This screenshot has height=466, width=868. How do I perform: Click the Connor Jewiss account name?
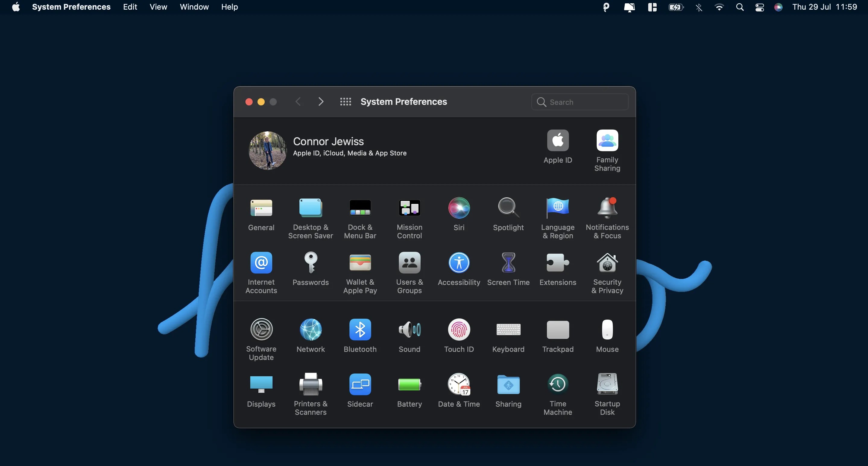coord(328,141)
